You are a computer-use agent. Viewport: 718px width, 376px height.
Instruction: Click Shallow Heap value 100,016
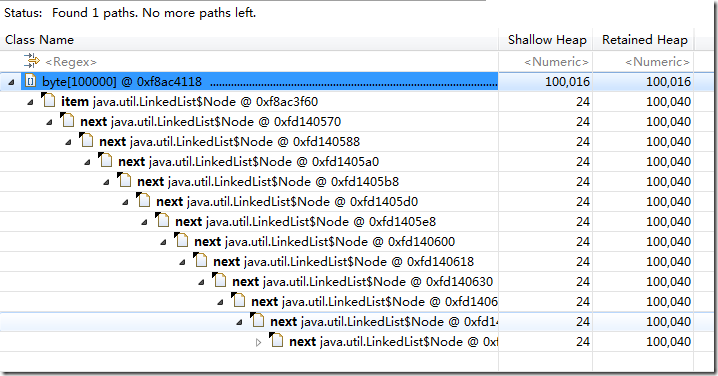567,82
